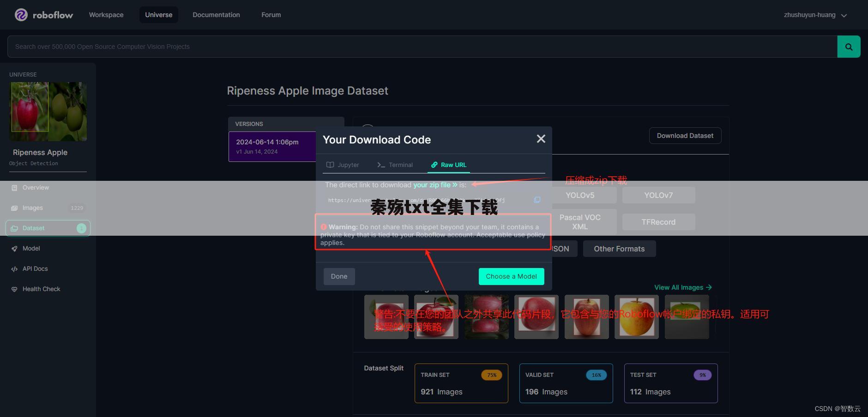
Task: Open the Universe menu
Action: click(159, 15)
